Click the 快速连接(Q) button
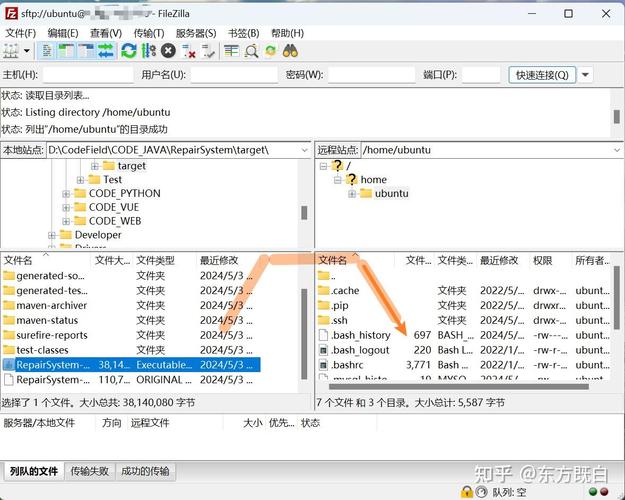The width and height of the screenshot is (625, 500). pos(542,75)
